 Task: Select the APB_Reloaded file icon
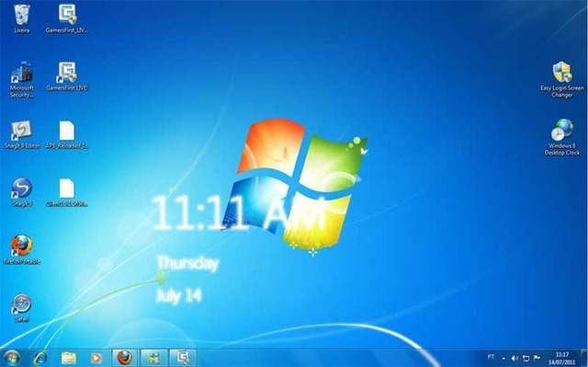tap(67, 134)
